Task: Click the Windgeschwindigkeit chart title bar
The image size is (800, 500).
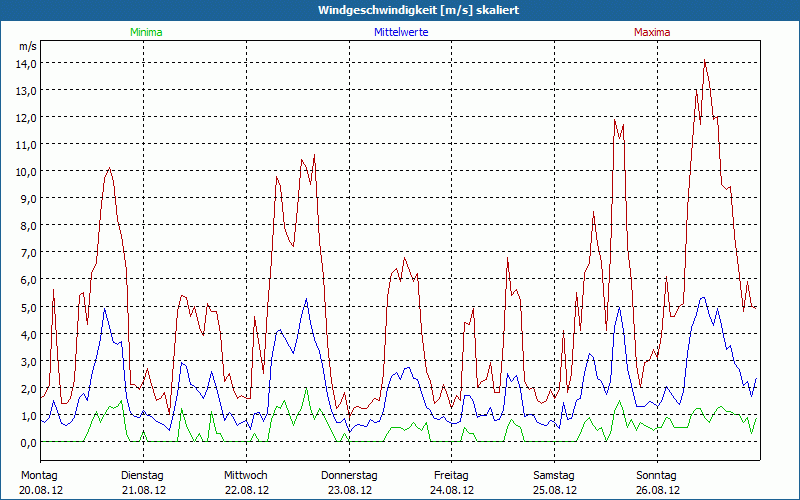Action: 400,10
